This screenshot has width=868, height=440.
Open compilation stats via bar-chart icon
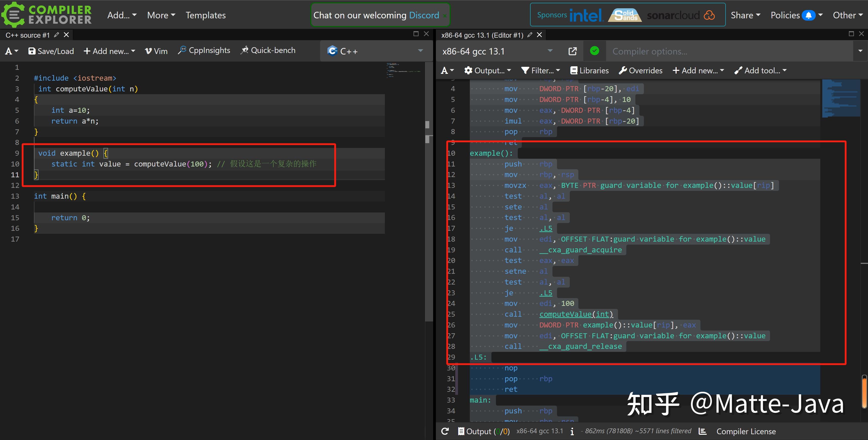[x=702, y=431]
